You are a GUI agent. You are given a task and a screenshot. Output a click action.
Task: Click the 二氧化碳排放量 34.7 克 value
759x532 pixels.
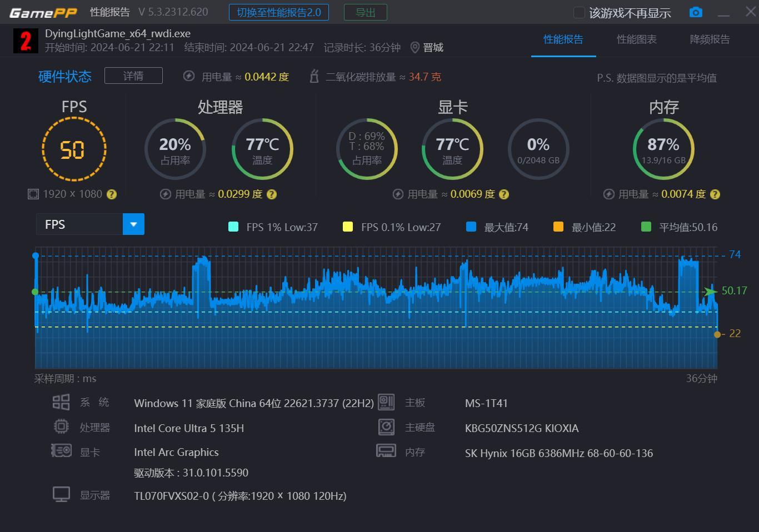tap(425, 77)
